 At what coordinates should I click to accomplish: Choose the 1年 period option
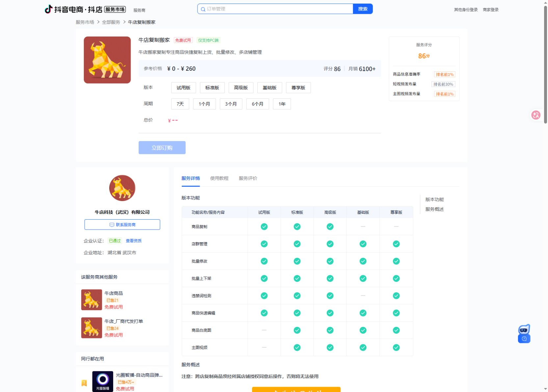[282, 104]
